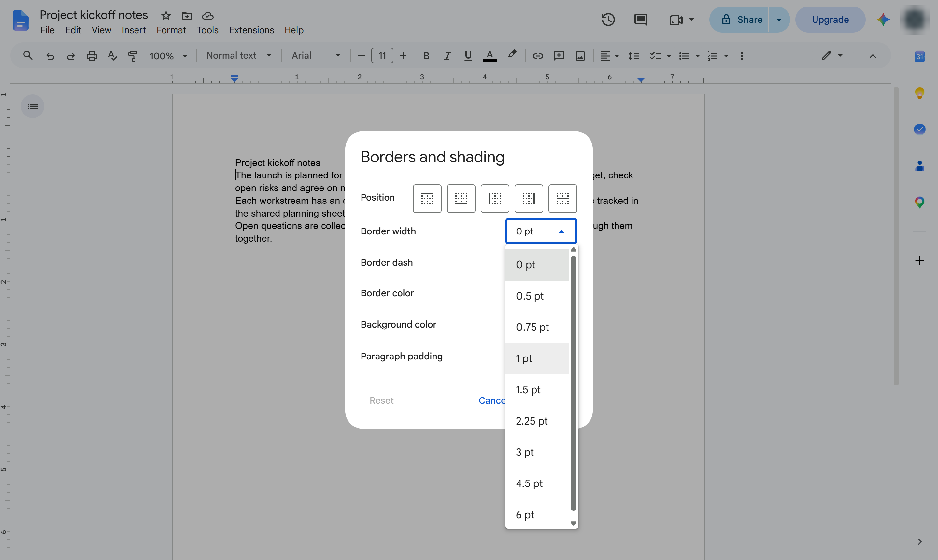
Task: Open version history clock icon
Action: pos(608,19)
